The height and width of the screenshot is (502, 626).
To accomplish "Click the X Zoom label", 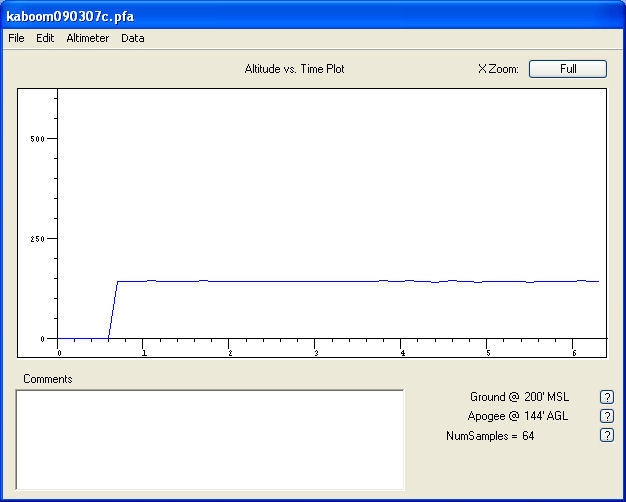I will 498,69.
